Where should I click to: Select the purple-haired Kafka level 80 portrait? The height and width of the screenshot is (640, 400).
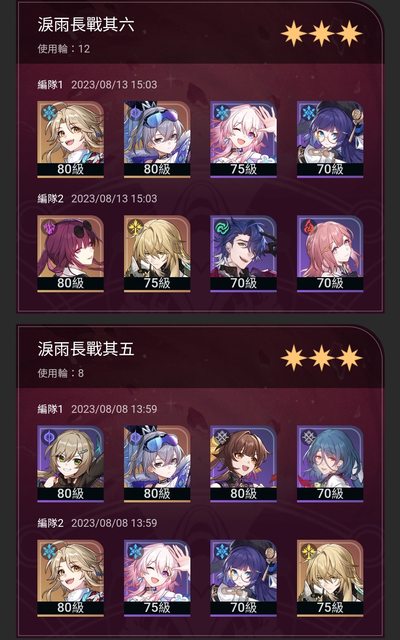[x=71, y=253]
